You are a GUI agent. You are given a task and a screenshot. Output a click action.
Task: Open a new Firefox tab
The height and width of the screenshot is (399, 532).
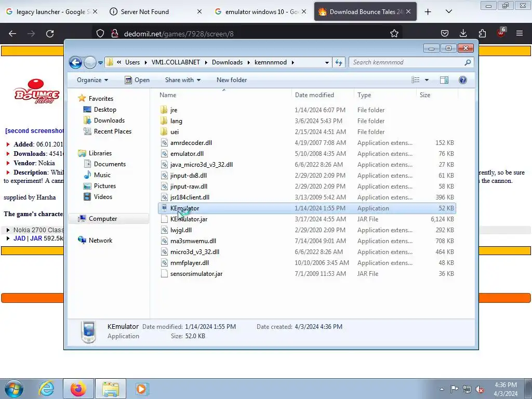[x=428, y=12]
